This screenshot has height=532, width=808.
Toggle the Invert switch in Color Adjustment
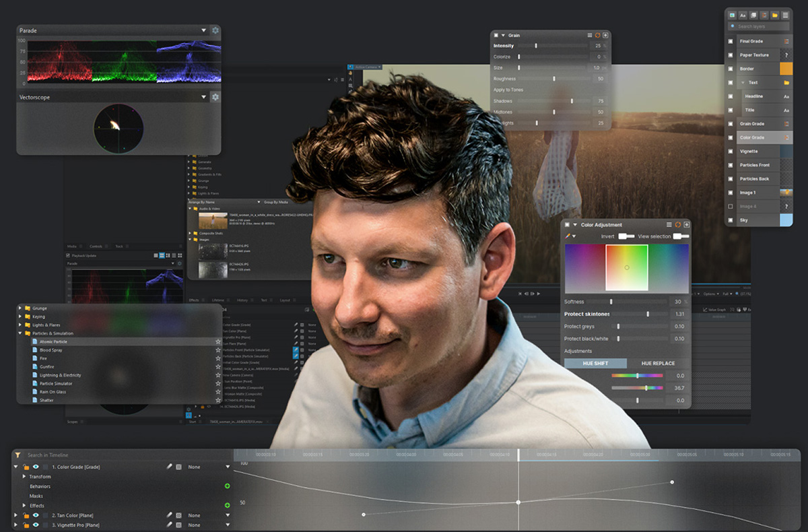626,236
